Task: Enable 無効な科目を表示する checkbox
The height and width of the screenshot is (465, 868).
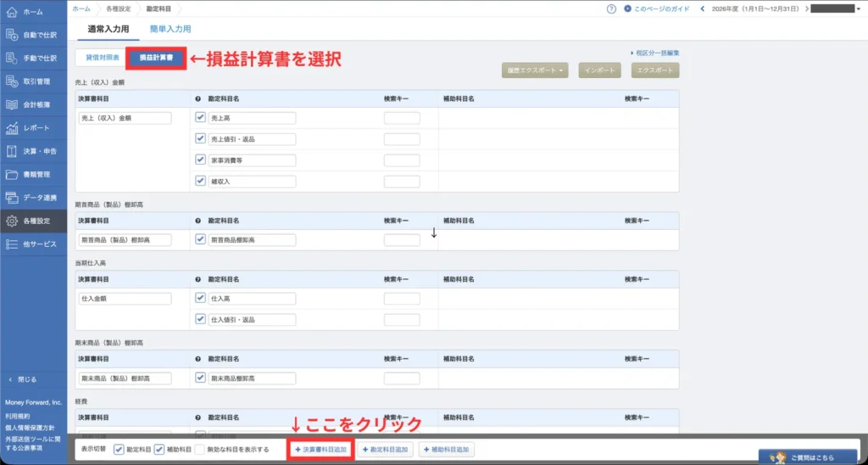Action: (200, 450)
